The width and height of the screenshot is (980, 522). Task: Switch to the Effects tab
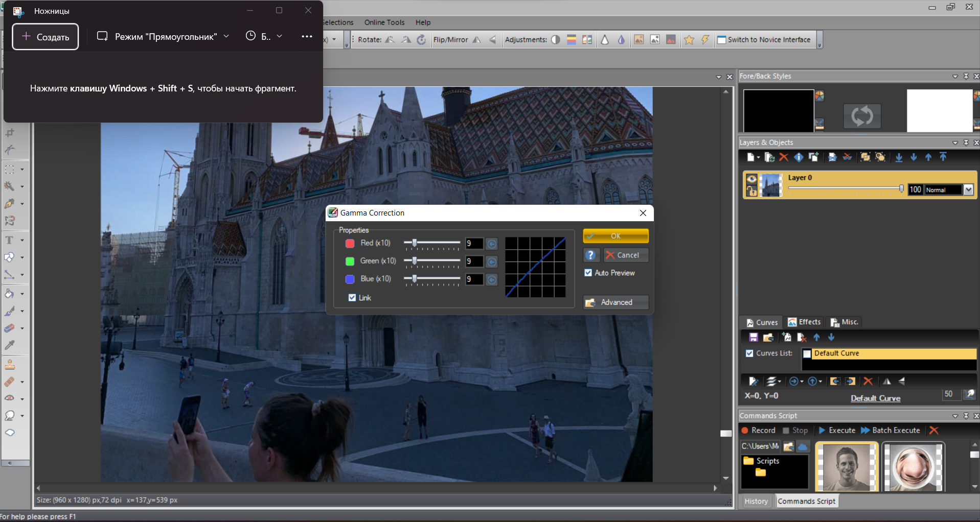click(x=804, y=322)
